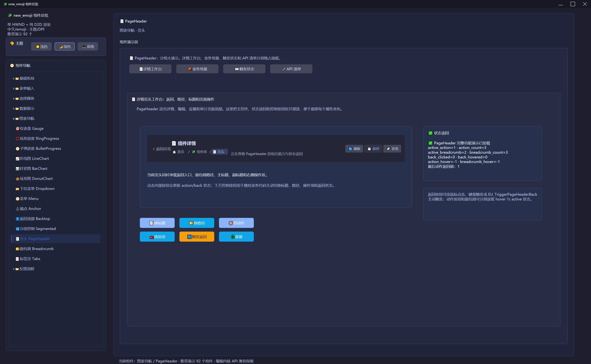Click the page icon next to PageHeader heading

coord(122,21)
